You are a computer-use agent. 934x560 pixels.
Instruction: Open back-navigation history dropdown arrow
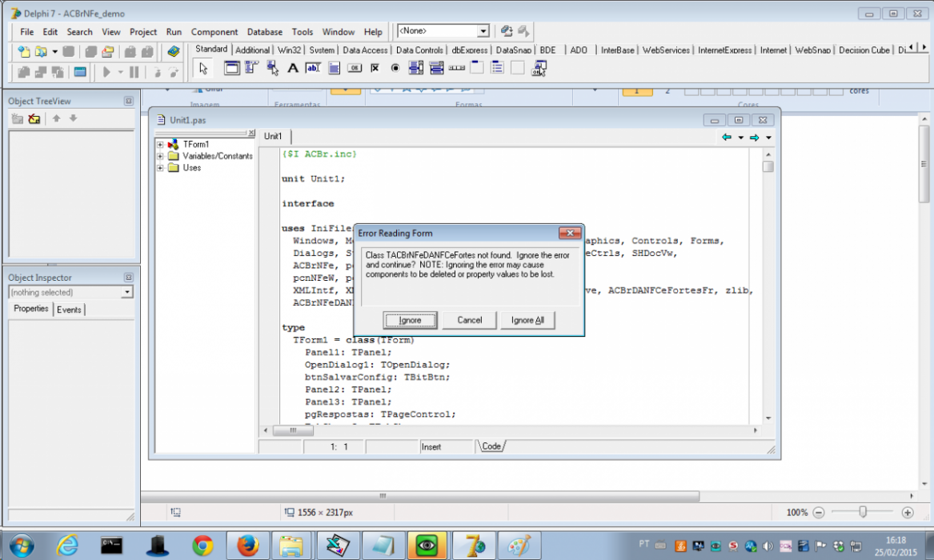point(740,138)
